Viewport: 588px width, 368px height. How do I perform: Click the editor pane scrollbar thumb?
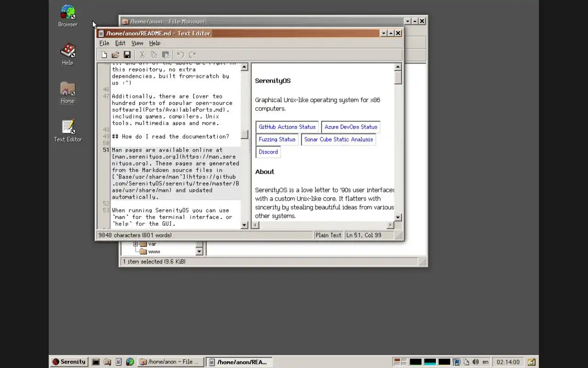pyautogui.click(x=244, y=134)
